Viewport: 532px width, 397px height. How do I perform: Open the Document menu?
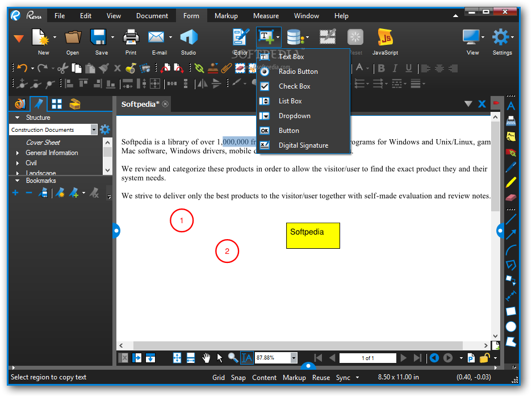click(152, 15)
